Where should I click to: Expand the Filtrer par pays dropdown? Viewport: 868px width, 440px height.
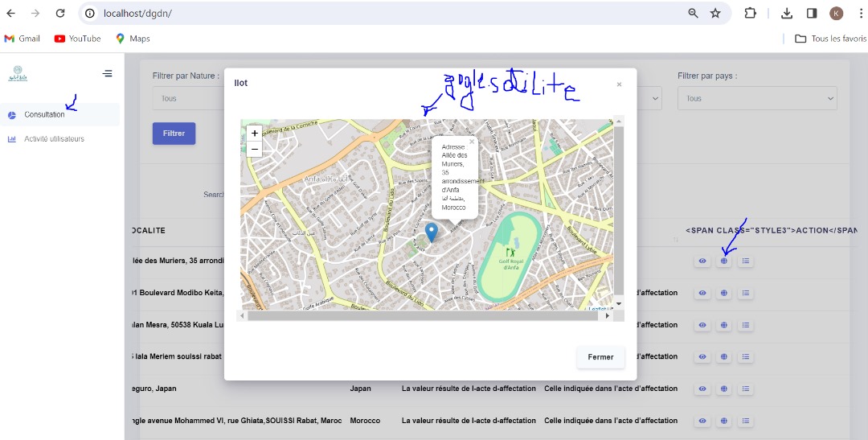tap(756, 98)
